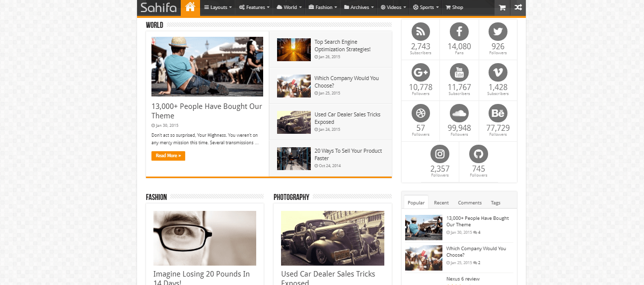Visit the Facebook fans icon
The height and width of the screenshot is (285, 644).
point(459,32)
